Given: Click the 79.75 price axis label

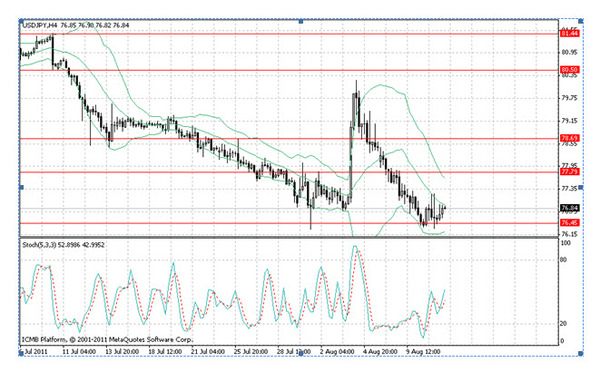Looking at the screenshot, I should [569, 98].
